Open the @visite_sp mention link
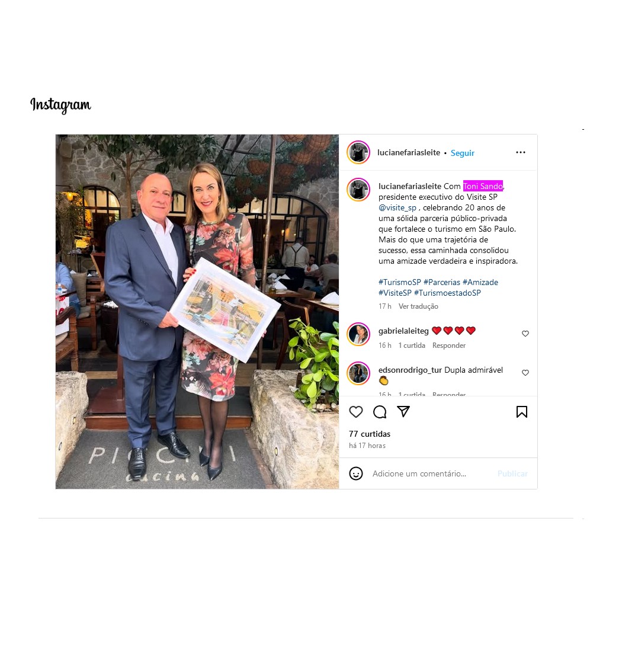 click(397, 208)
